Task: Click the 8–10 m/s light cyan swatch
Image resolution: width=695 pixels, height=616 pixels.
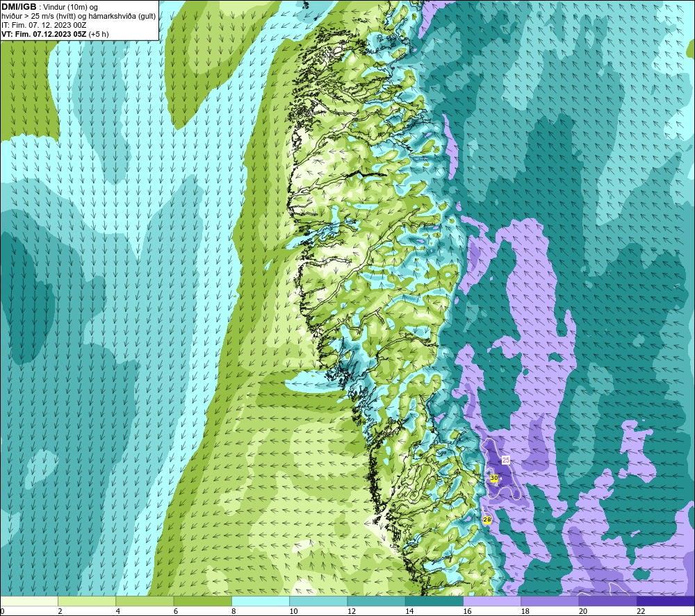Action: [261, 601]
